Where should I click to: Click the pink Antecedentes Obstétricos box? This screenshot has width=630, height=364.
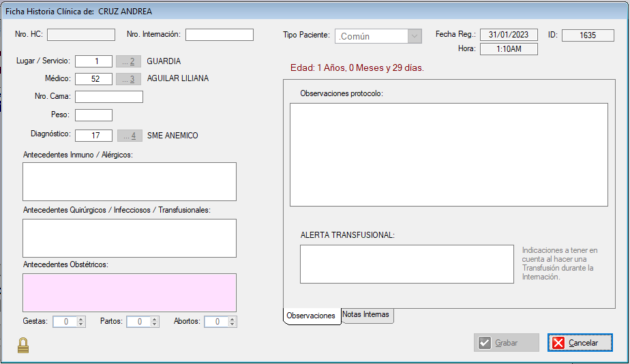pyautogui.click(x=130, y=292)
